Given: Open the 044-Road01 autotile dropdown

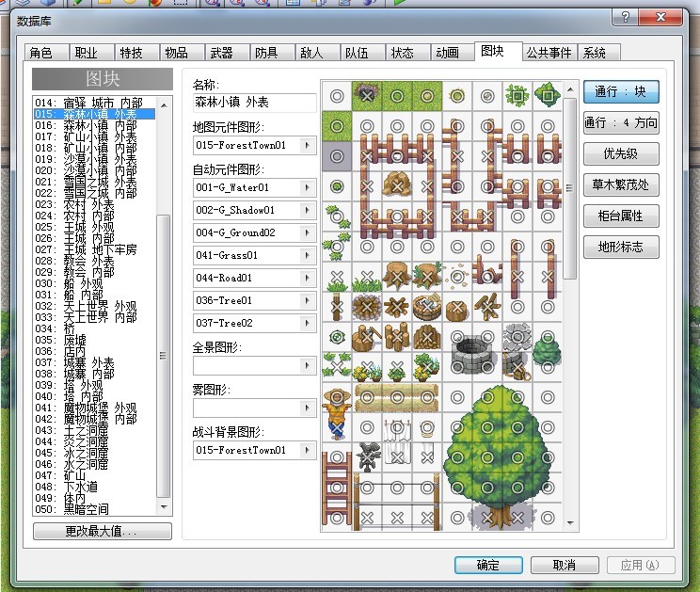Looking at the screenshot, I should (307, 278).
